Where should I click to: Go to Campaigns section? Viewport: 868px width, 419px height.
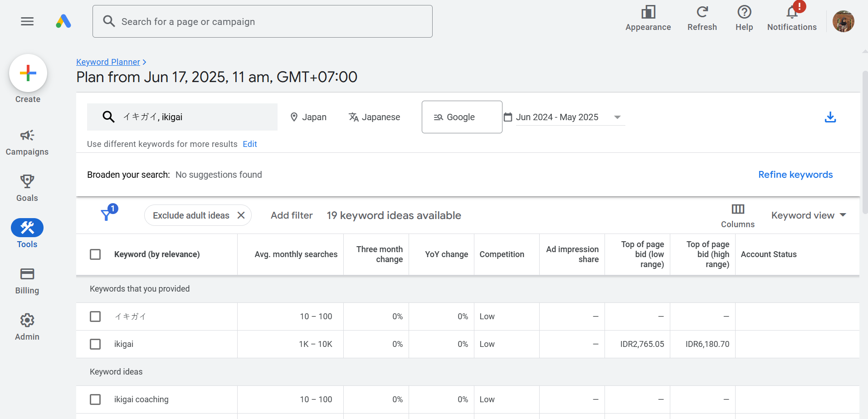coord(27,142)
